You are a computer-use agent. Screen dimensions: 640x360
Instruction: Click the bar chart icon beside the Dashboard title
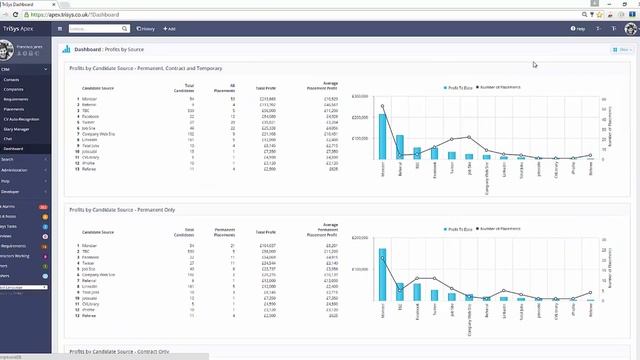point(66,49)
